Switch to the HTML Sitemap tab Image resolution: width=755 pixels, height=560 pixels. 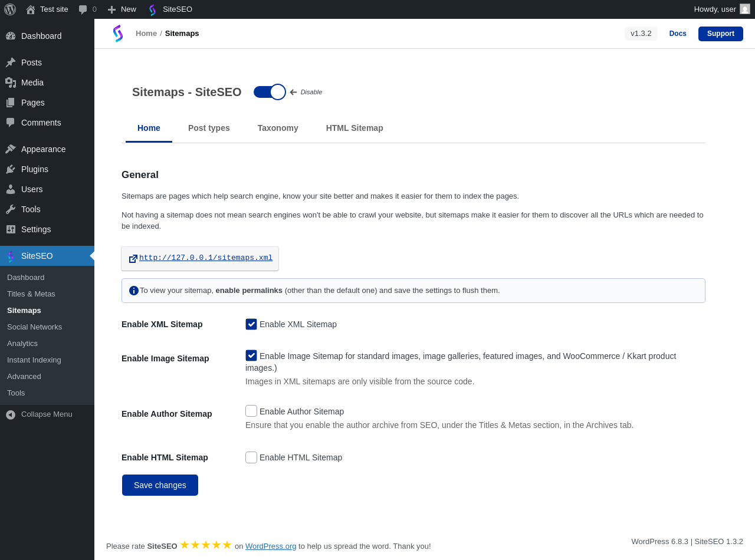(x=354, y=128)
